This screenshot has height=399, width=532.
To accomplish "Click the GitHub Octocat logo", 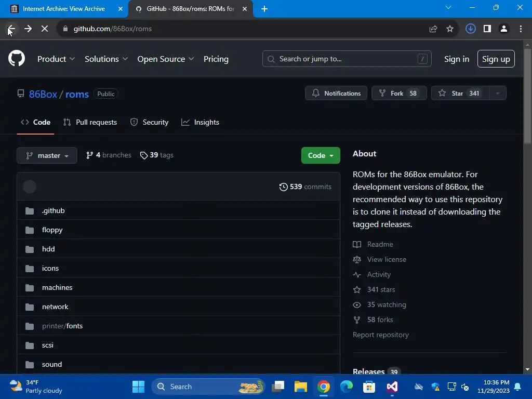I will coord(17,58).
